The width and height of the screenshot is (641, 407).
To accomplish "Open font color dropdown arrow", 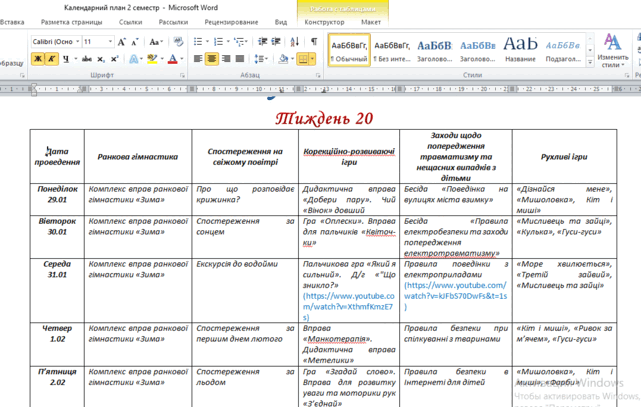I will click(182, 59).
